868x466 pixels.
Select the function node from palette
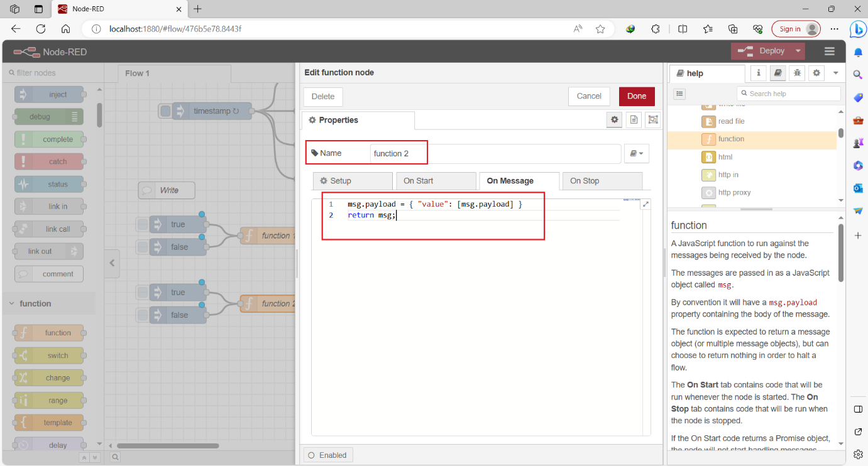[48, 332]
